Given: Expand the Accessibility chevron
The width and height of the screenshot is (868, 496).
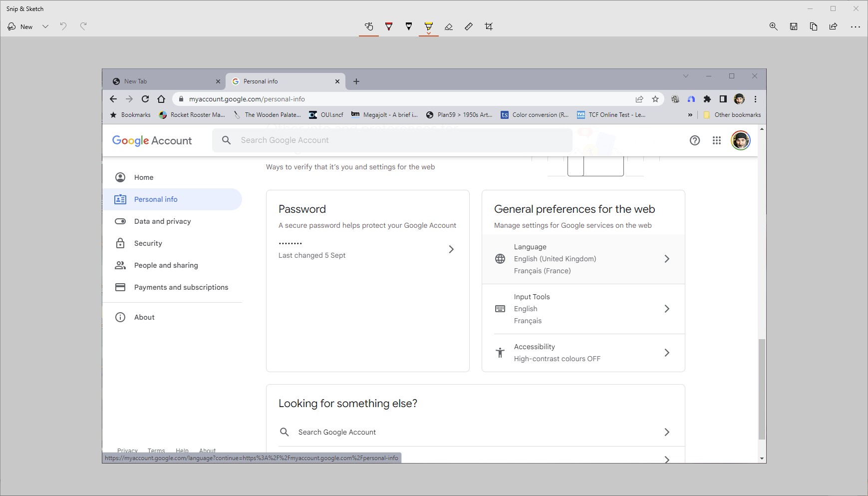Looking at the screenshot, I should (x=667, y=353).
